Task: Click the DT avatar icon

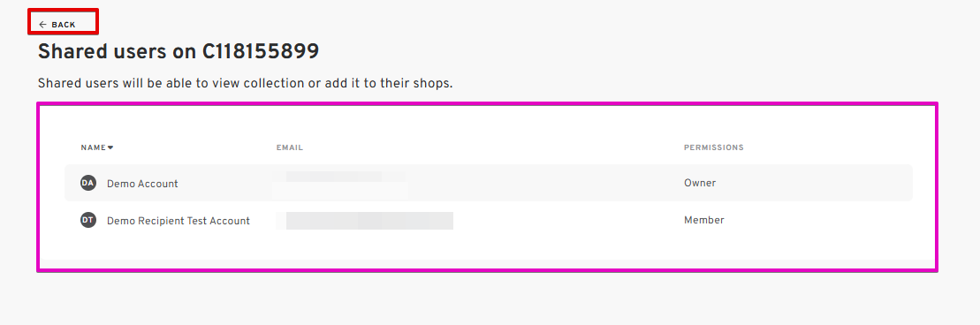Action: click(88, 220)
